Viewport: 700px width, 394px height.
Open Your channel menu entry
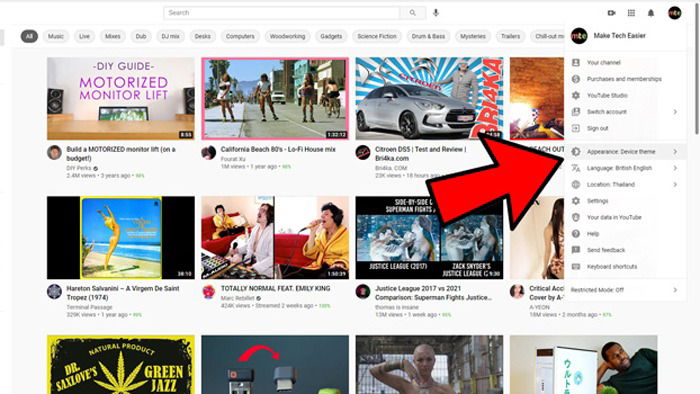click(604, 62)
